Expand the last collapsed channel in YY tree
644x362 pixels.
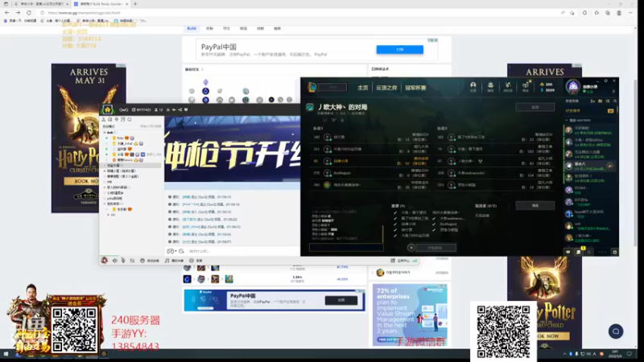(109, 215)
